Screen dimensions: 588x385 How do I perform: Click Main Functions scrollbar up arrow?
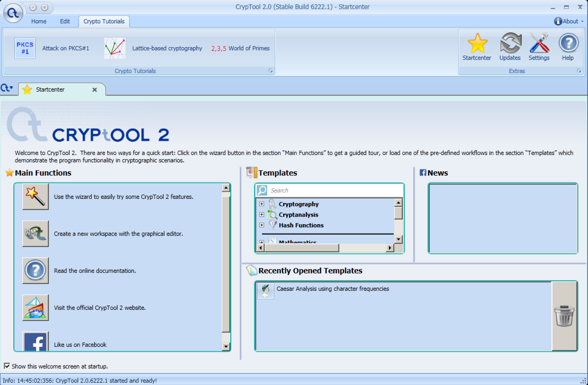point(226,188)
